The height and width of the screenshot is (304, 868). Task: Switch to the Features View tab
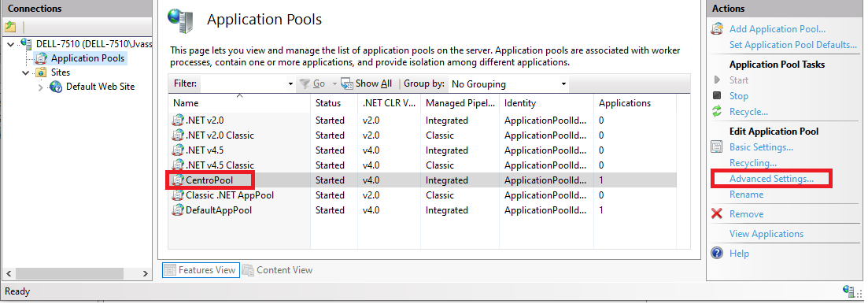[201, 270]
